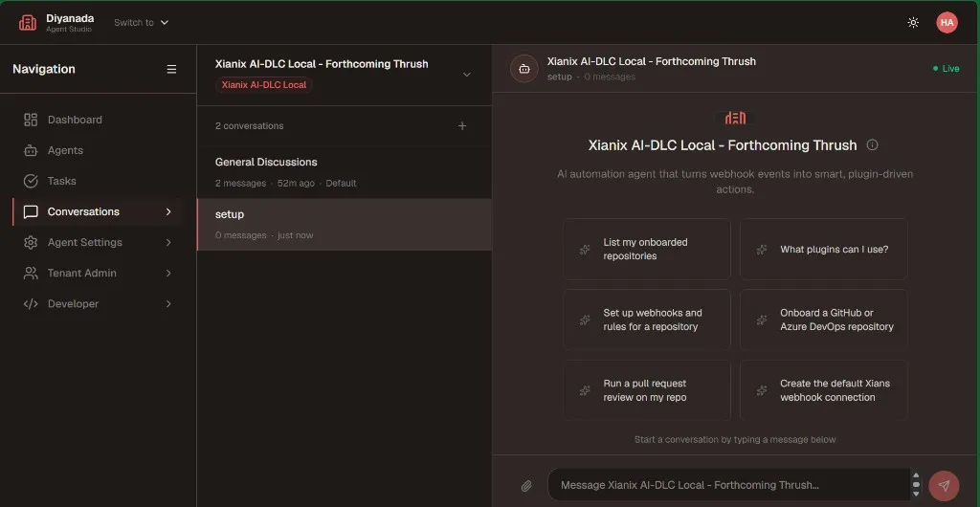Expand the agent selector dropdown chevron
Screen dimensions: 980x507
point(466,75)
